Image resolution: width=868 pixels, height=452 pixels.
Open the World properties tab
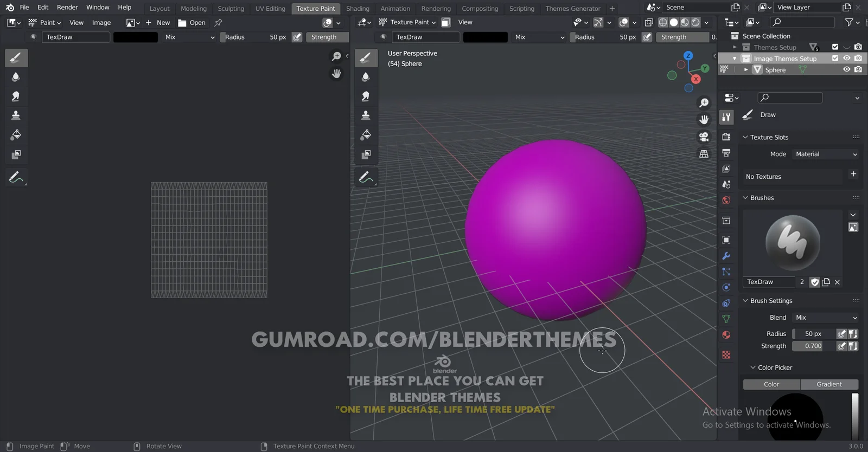coord(726,200)
